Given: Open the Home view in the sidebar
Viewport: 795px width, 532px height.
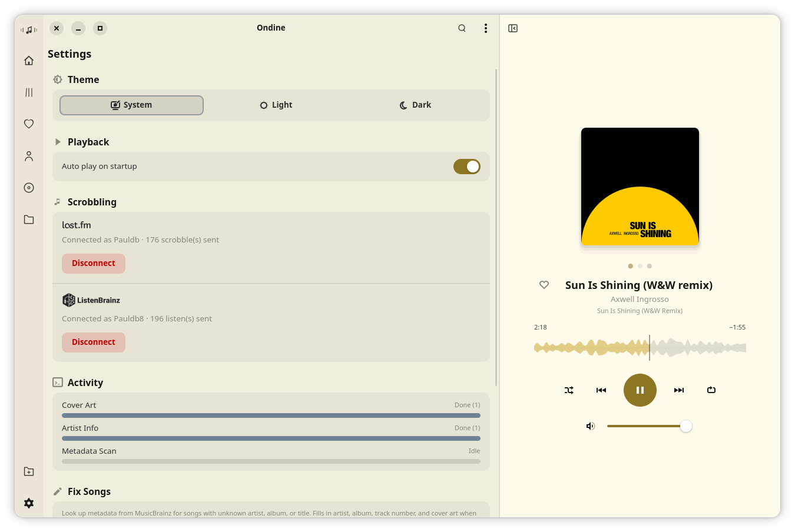Looking at the screenshot, I should point(29,61).
